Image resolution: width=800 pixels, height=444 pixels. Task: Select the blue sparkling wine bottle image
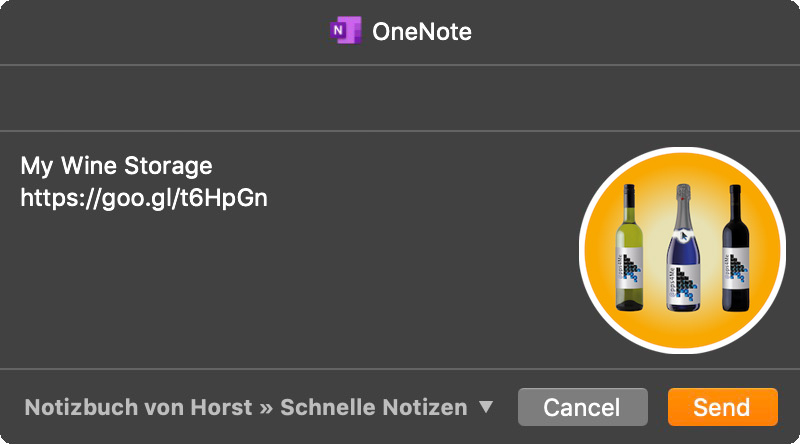point(683,248)
